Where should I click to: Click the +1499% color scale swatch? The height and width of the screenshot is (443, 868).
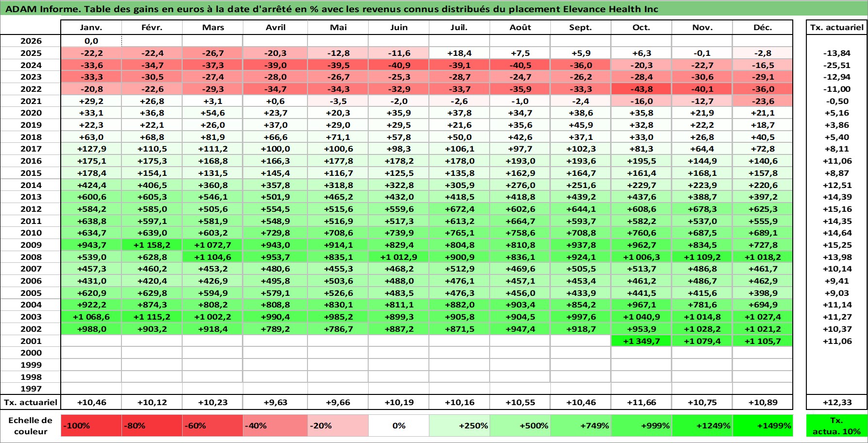763,426
